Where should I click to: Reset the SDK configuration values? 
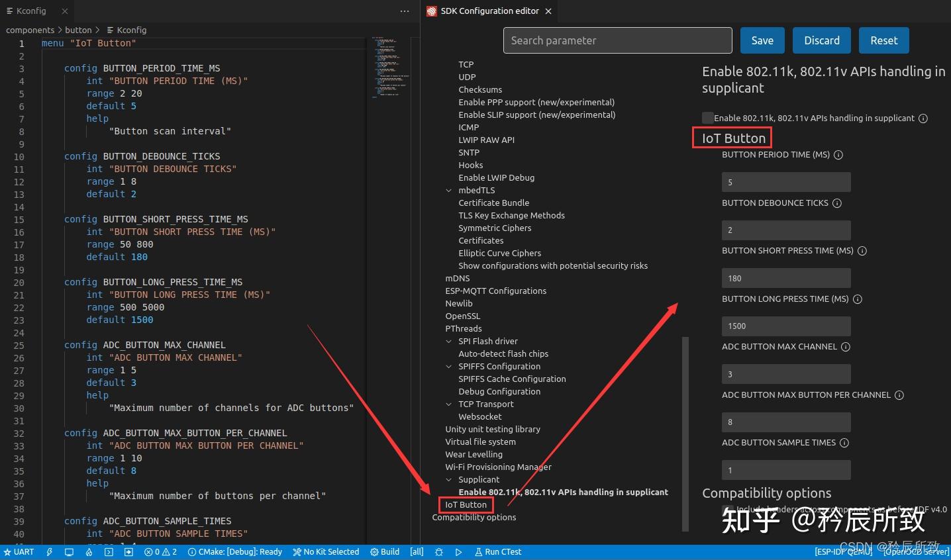click(x=883, y=40)
